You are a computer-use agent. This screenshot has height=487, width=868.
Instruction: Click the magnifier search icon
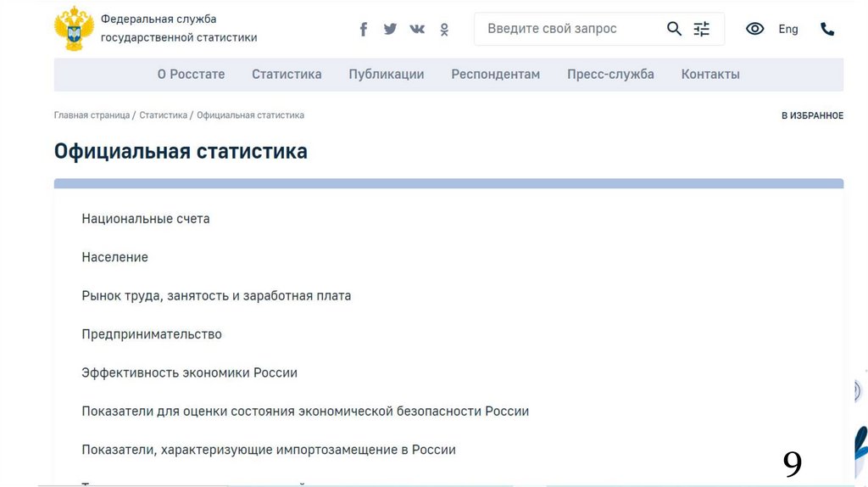tap(674, 29)
